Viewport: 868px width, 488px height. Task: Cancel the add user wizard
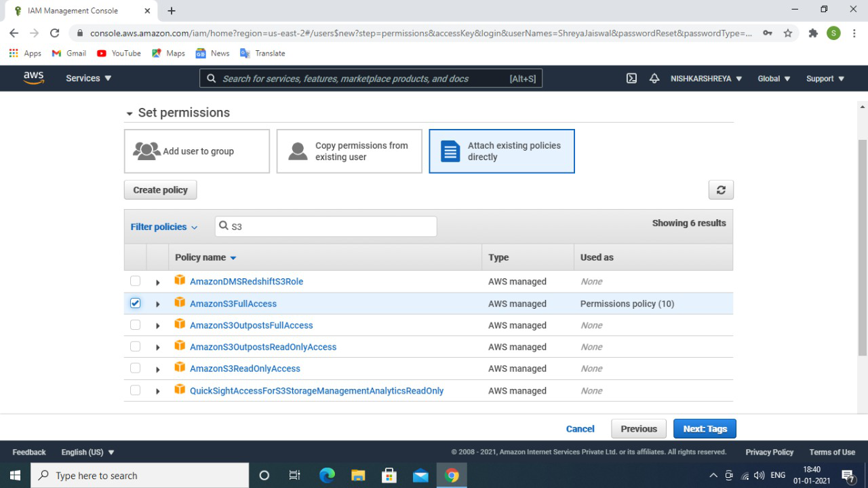point(580,429)
